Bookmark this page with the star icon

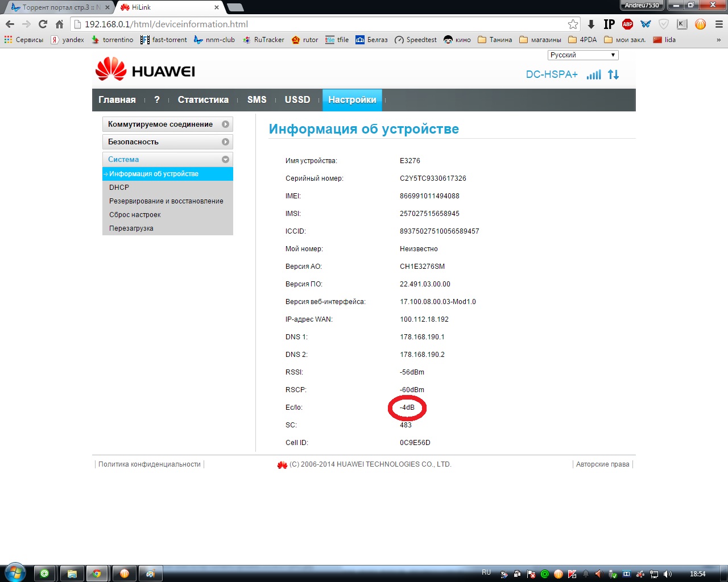[x=573, y=24]
